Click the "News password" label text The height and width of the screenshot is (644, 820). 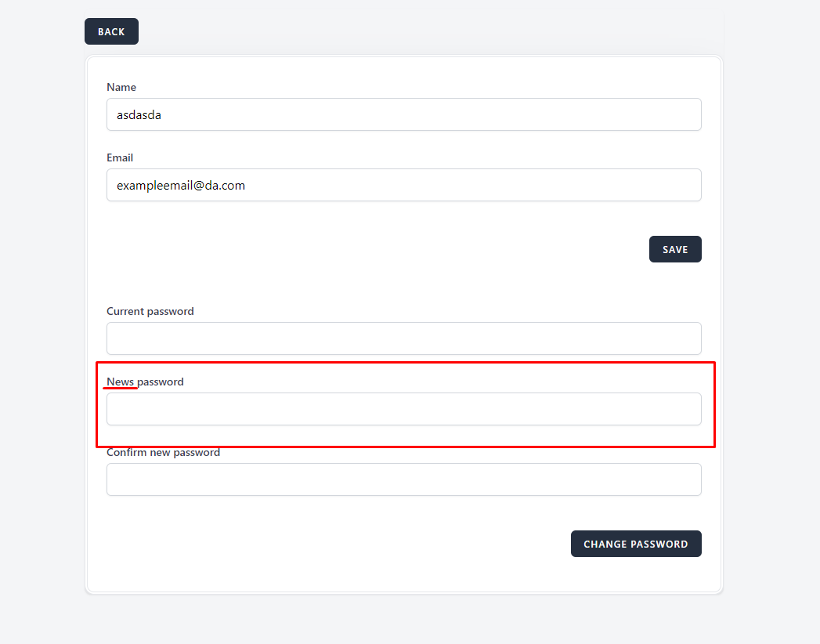(x=146, y=382)
